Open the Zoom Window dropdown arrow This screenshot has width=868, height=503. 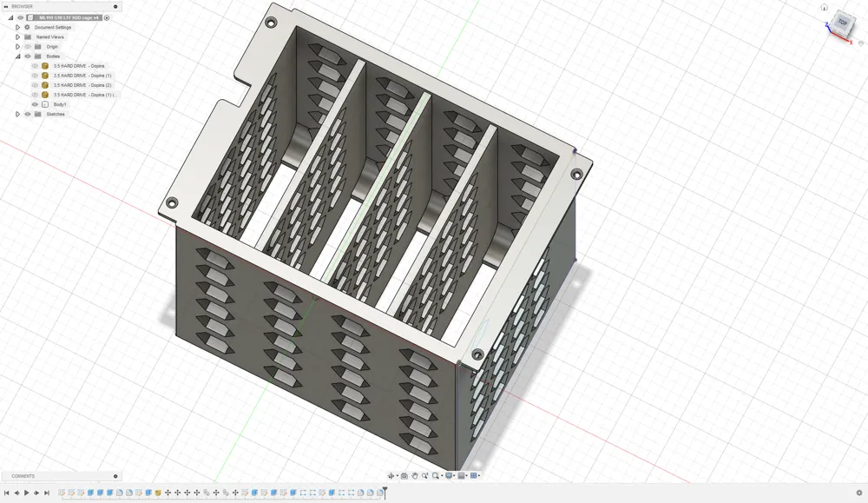[442, 475]
